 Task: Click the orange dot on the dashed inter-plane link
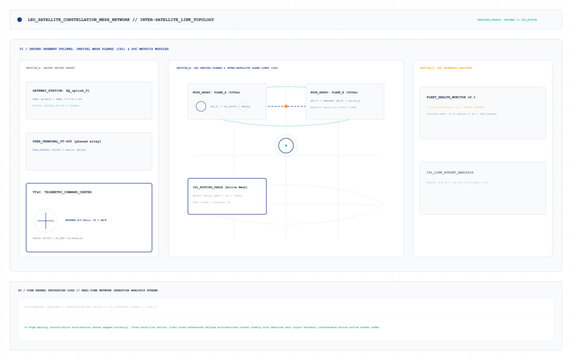286,107
